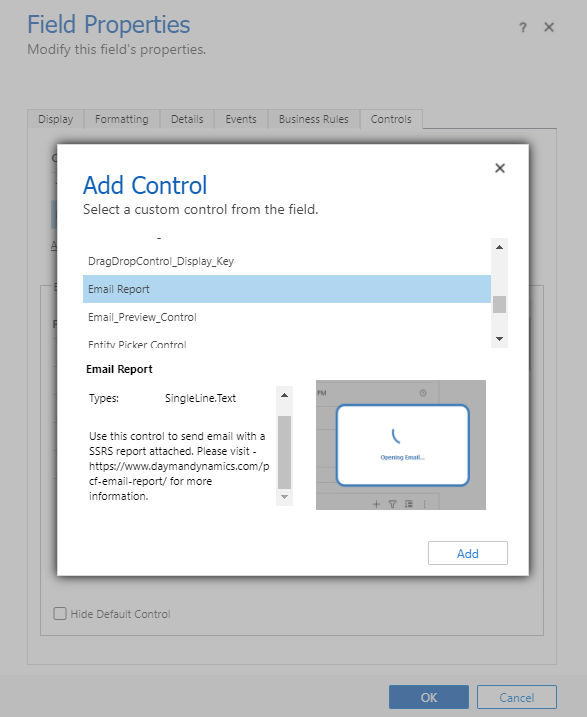Click the Add button
This screenshot has height=717, width=587.
(x=468, y=553)
